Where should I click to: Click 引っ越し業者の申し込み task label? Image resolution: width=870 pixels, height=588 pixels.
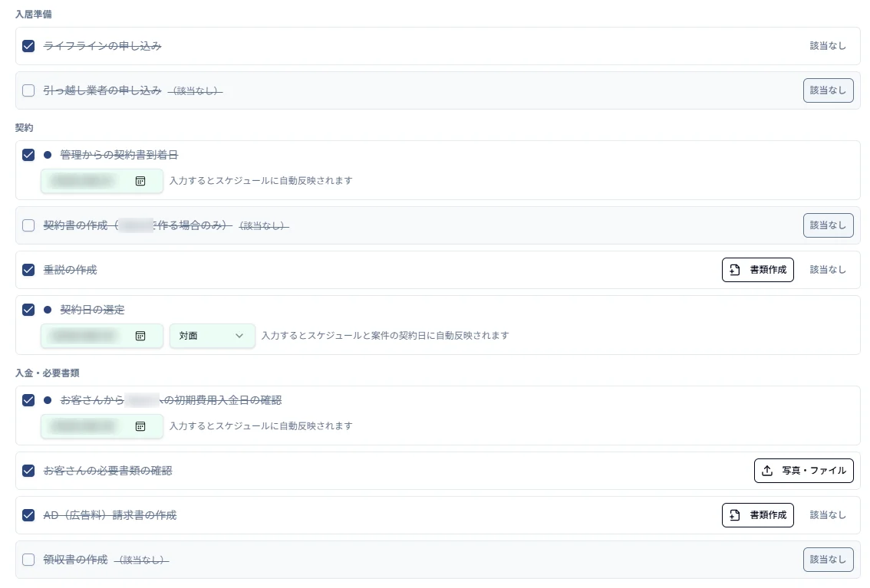[102, 90]
